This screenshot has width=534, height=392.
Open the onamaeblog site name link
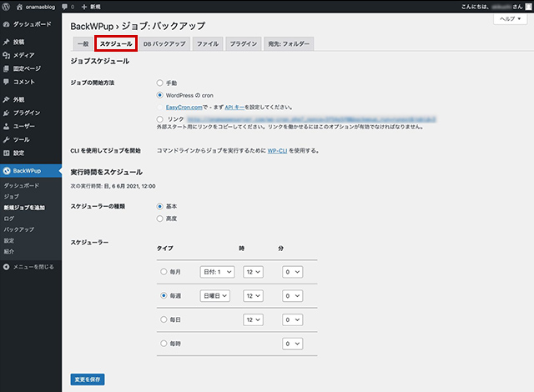pos(40,7)
